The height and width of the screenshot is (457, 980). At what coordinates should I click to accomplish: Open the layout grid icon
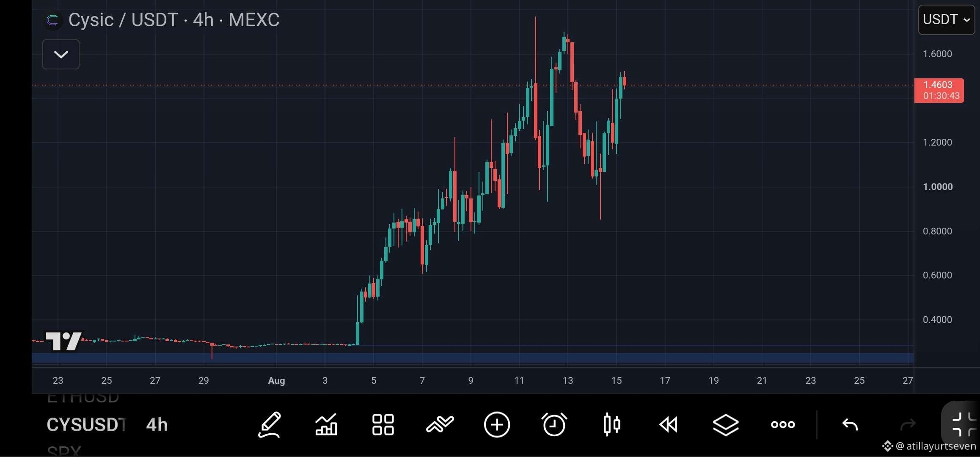383,424
